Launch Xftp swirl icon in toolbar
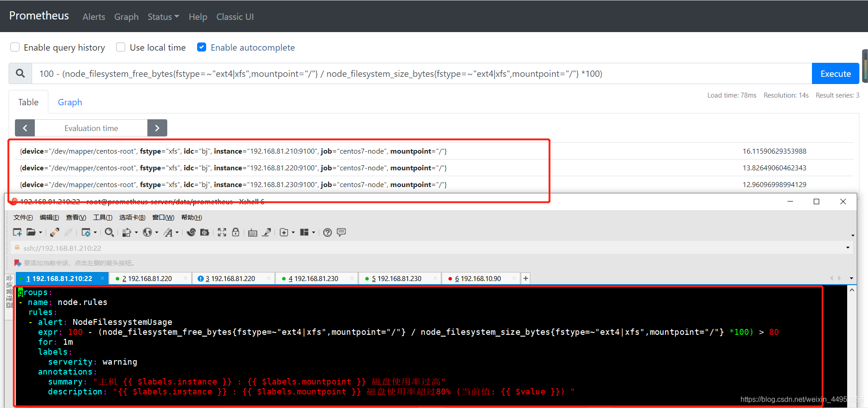Viewport: 868px width, 408px height. 191,232
